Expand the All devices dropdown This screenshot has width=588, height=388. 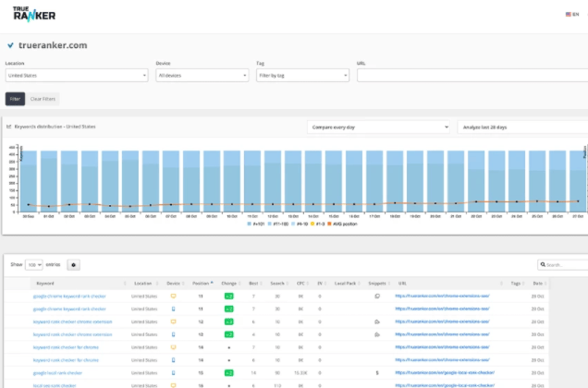click(201, 75)
